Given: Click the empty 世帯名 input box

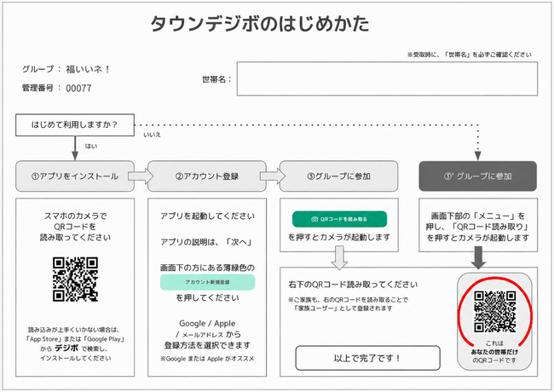Looking at the screenshot, I should [x=387, y=78].
